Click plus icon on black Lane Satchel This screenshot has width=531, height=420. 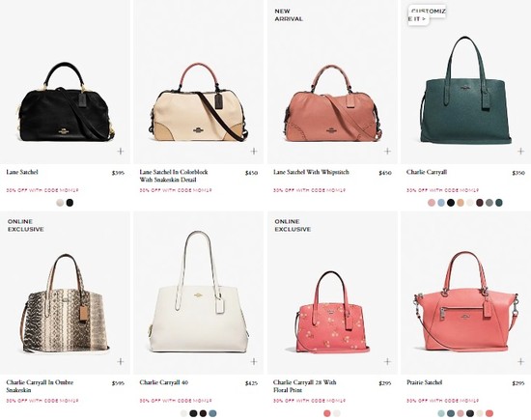tap(121, 151)
